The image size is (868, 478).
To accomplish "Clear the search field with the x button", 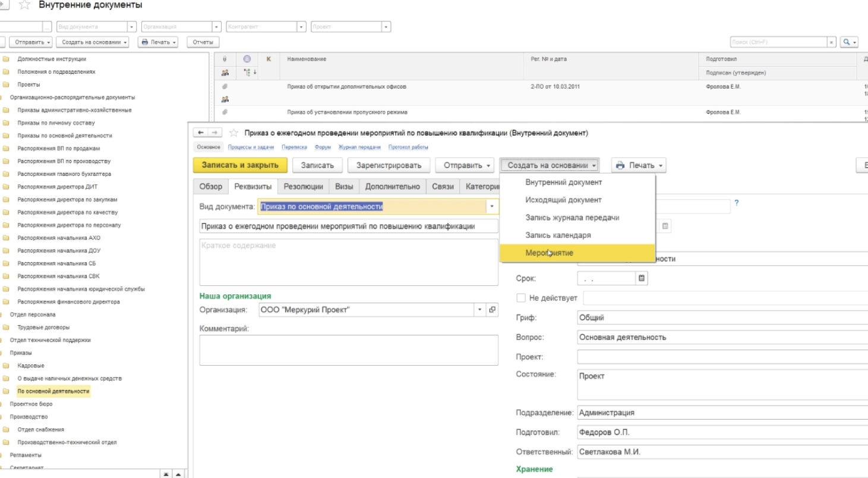I will [x=832, y=42].
